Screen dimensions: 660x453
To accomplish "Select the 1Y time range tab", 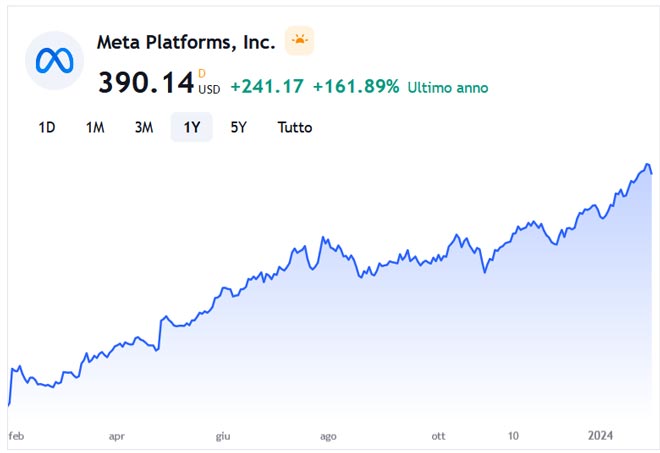I will pos(192,128).
